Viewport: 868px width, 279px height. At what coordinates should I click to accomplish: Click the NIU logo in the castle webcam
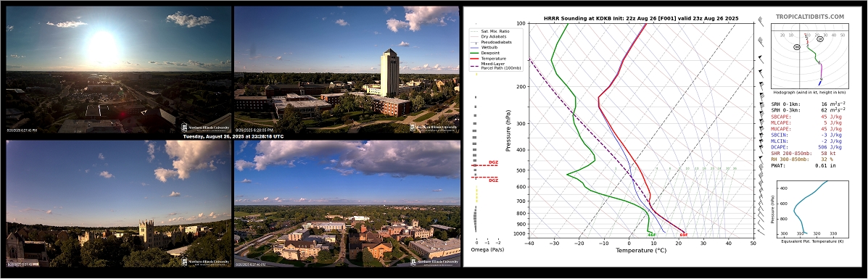(205, 262)
